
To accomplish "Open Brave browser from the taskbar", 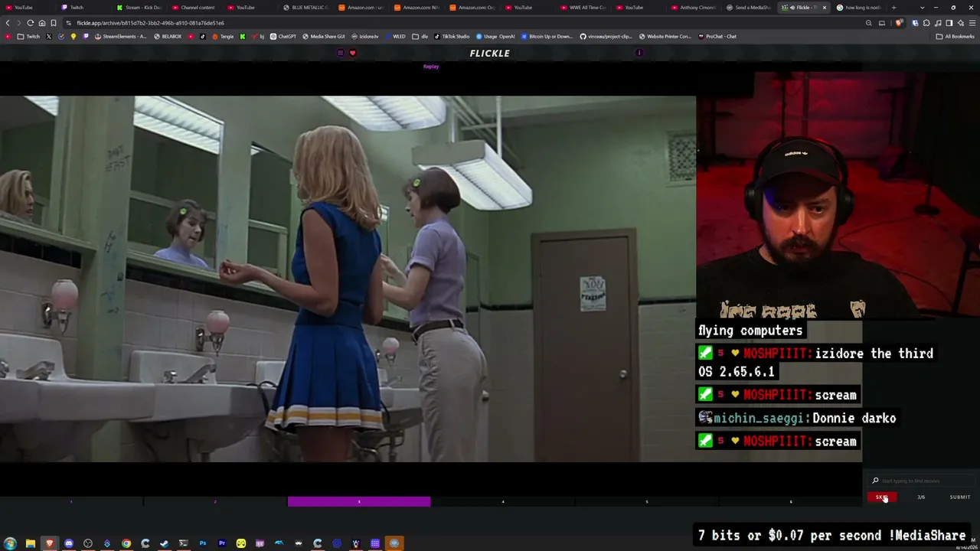I will pyautogui.click(x=50, y=543).
